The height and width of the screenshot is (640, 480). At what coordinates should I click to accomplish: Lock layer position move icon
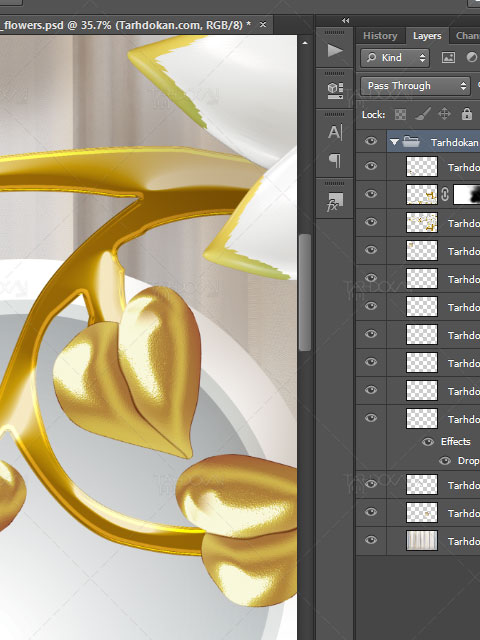[444, 114]
